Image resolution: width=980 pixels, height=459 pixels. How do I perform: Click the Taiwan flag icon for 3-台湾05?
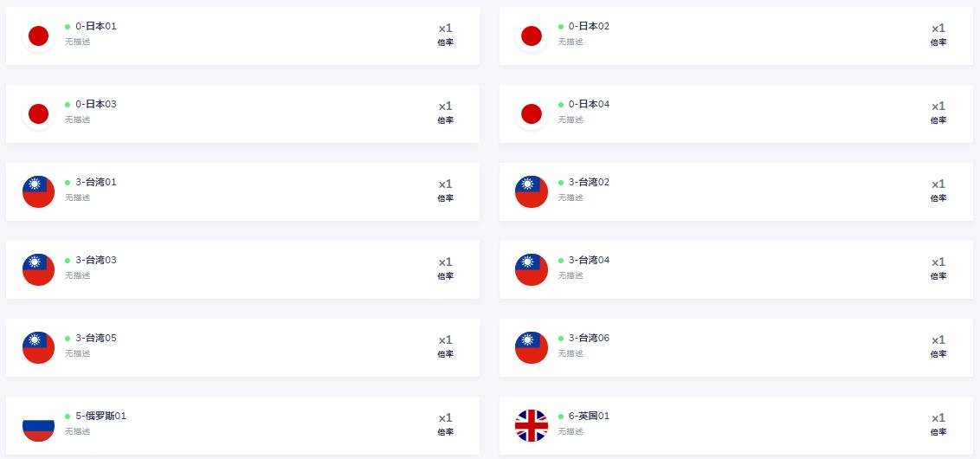coord(38,347)
